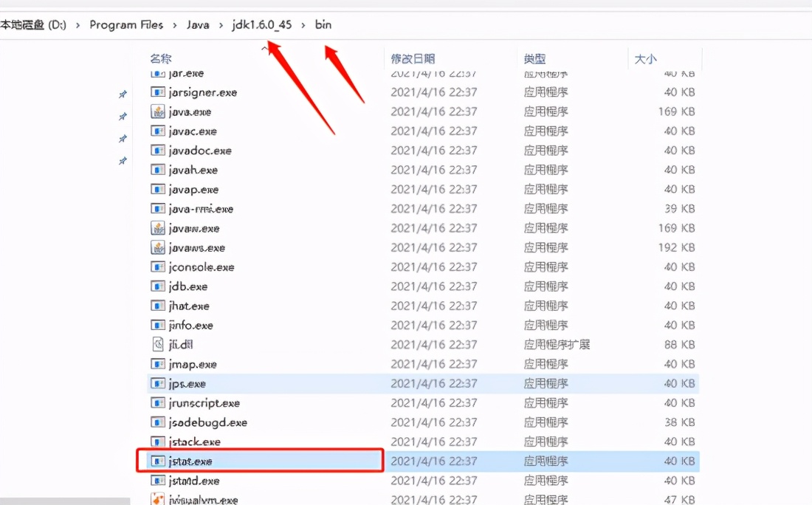The width and height of the screenshot is (812, 505).
Task: Select the jhat.exe file icon
Action: (157, 306)
